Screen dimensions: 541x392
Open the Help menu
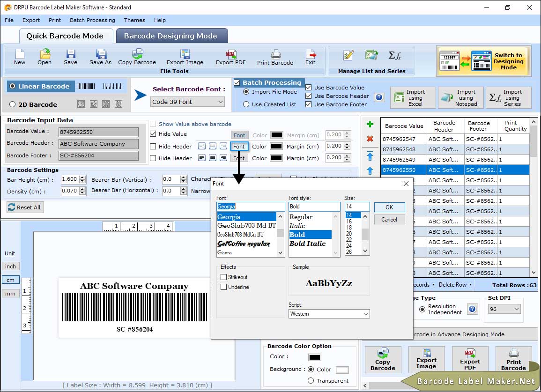(x=160, y=20)
